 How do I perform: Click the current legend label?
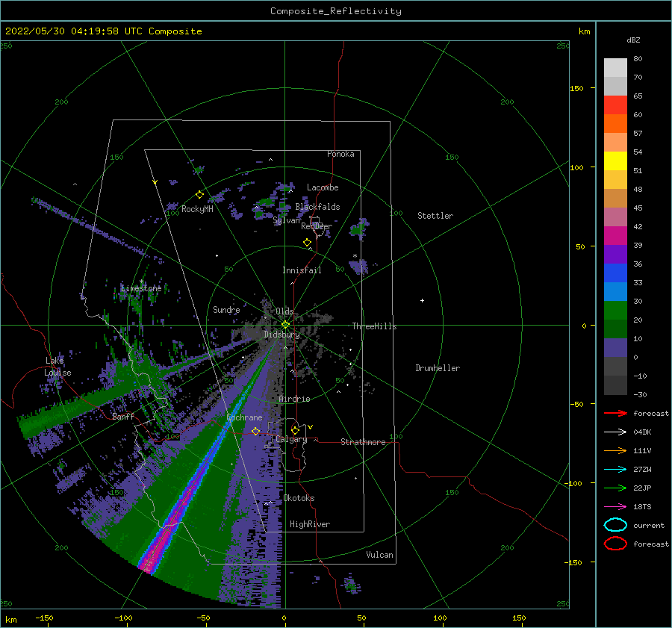[x=649, y=526]
